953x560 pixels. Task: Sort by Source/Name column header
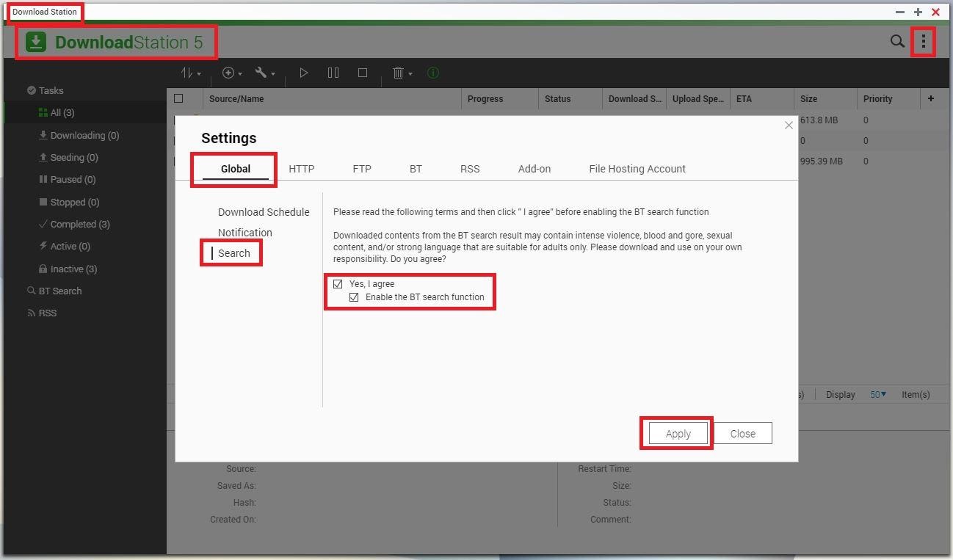click(236, 98)
